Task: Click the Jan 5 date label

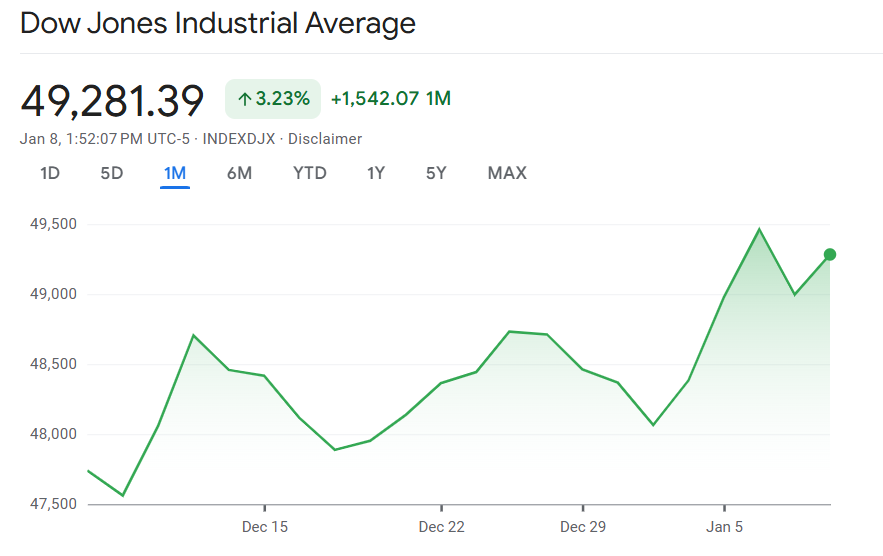Action: pos(724,526)
